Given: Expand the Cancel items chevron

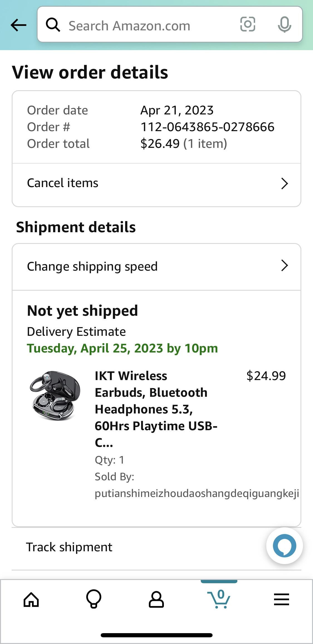Looking at the screenshot, I should (x=284, y=183).
